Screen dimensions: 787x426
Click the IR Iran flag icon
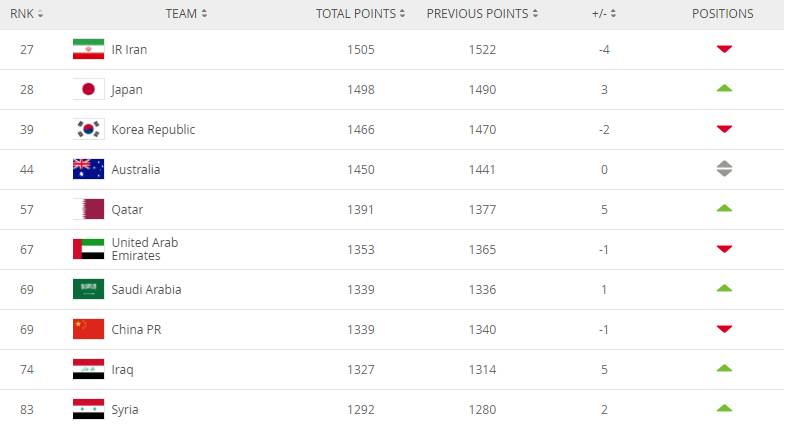(88, 49)
